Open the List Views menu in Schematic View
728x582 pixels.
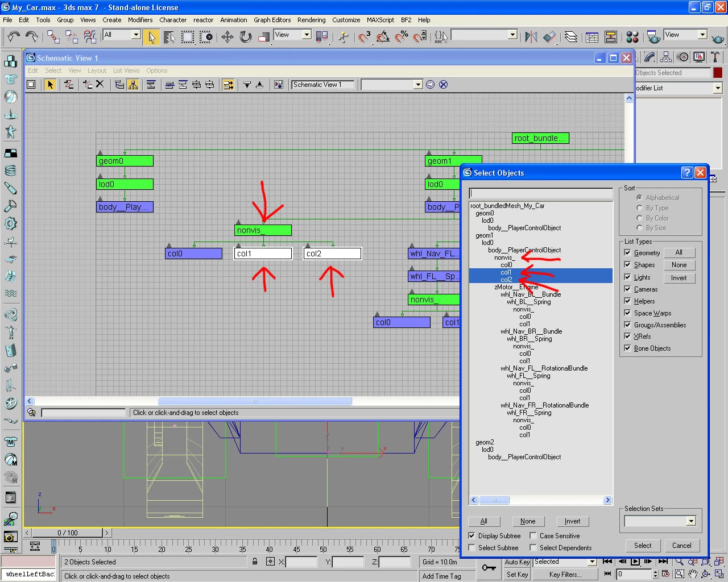[126, 70]
